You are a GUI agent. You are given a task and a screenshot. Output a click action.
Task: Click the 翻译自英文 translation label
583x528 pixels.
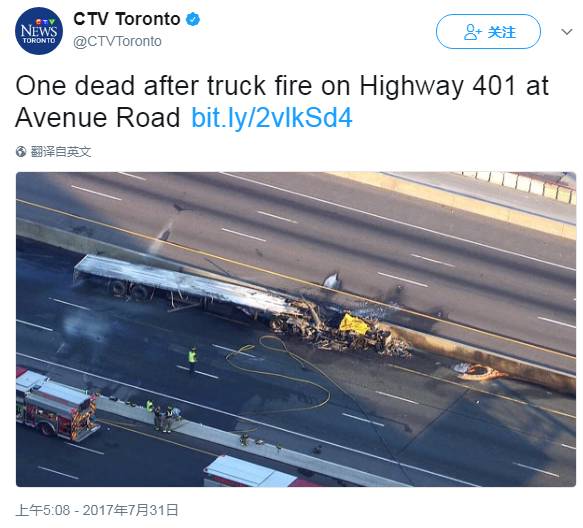[x=61, y=152]
